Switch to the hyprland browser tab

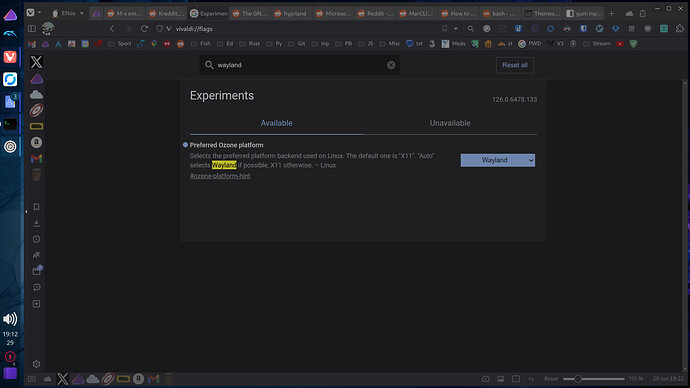pyautogui.click(x=290, y=13)
